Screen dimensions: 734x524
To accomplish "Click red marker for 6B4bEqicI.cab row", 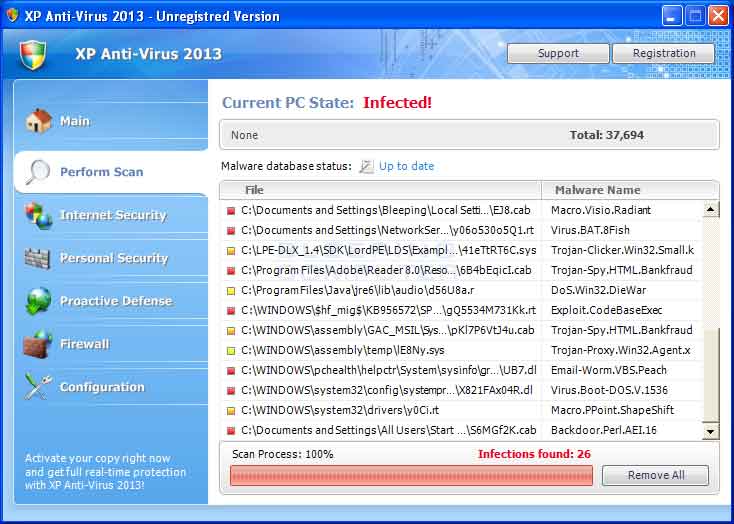I will tap(230, 271).
